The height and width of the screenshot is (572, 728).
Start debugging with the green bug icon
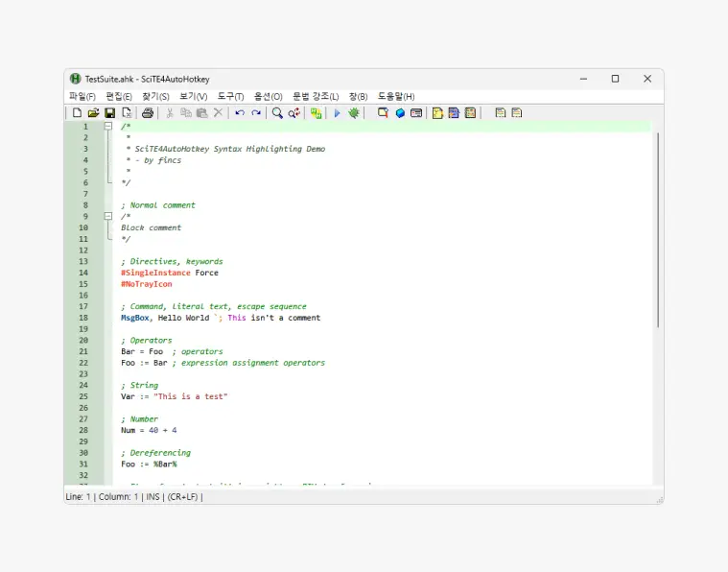coord(354,113)
